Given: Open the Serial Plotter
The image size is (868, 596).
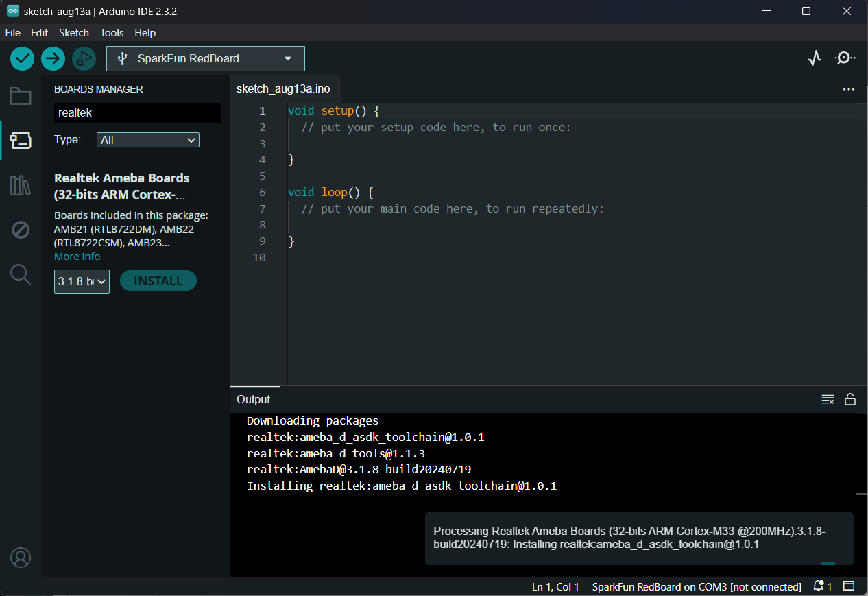Looking at the screenshot, I should point(814,58).
